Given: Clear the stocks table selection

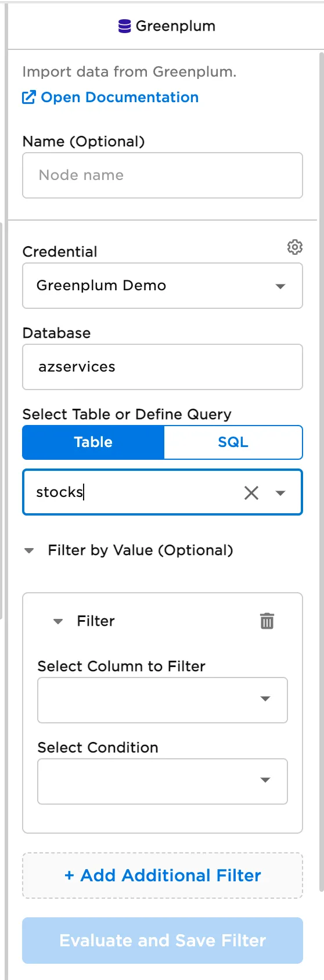Looking at the screenshot, I should [251, 493].
